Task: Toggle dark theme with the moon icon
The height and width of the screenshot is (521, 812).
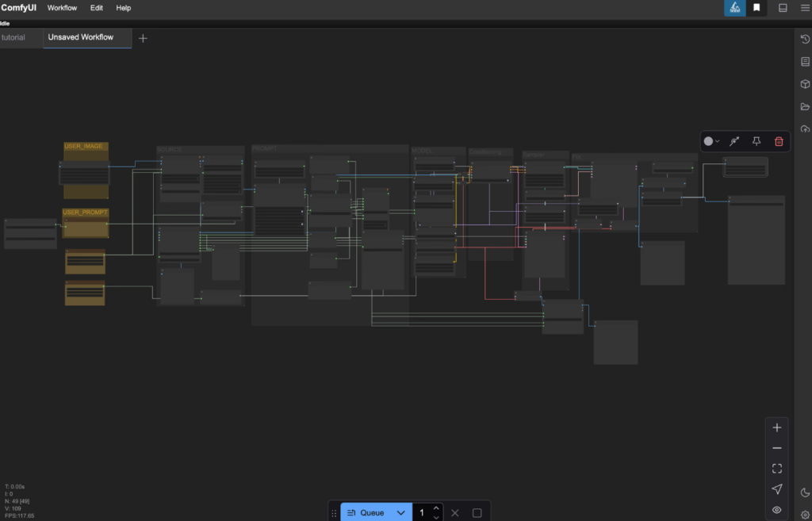Action: [805, 492]
